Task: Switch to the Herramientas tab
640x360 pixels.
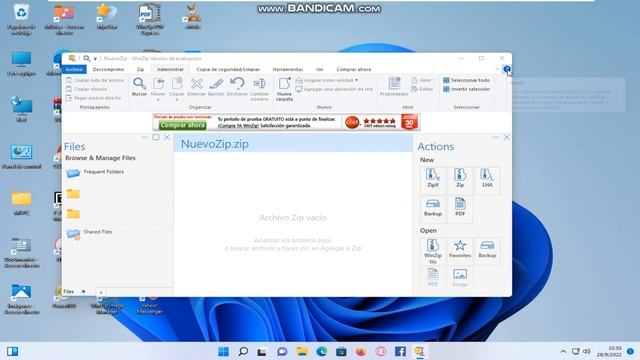Action: coord(288,69)
